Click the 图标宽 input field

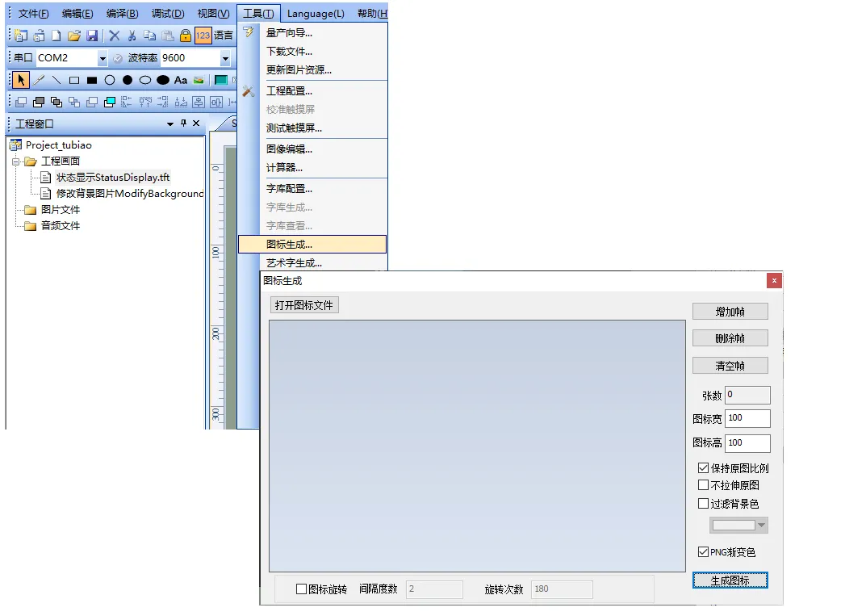pyautogui.click(x=747, y=418)
